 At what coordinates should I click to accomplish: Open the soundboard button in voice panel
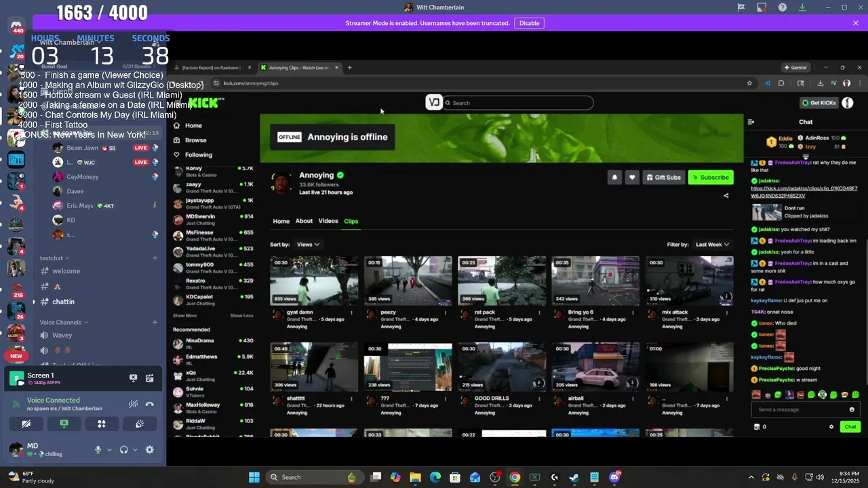click(140, 424)
